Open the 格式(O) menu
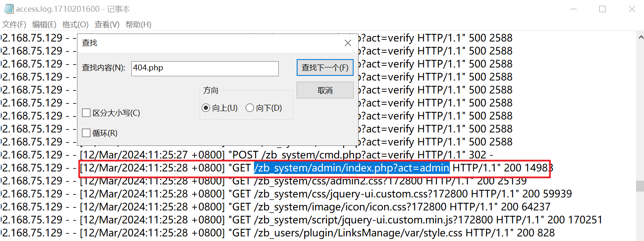This screenshot has height=241, width=644. (x=75, y=25)
